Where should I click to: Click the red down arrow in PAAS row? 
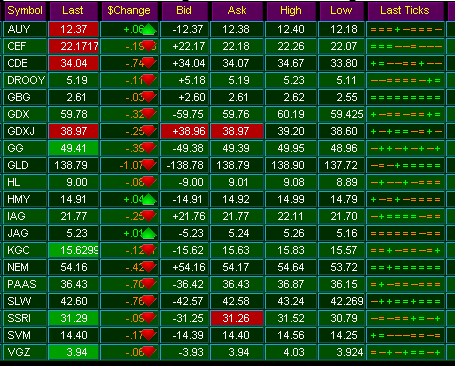[149, 284]
